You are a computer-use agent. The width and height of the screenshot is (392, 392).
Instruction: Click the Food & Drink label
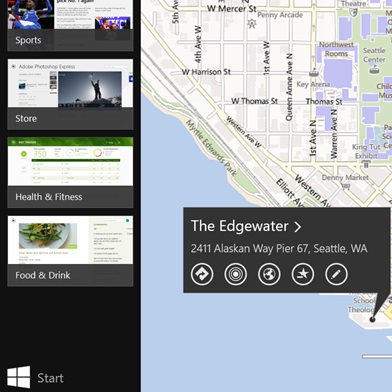tap(43, 275)
